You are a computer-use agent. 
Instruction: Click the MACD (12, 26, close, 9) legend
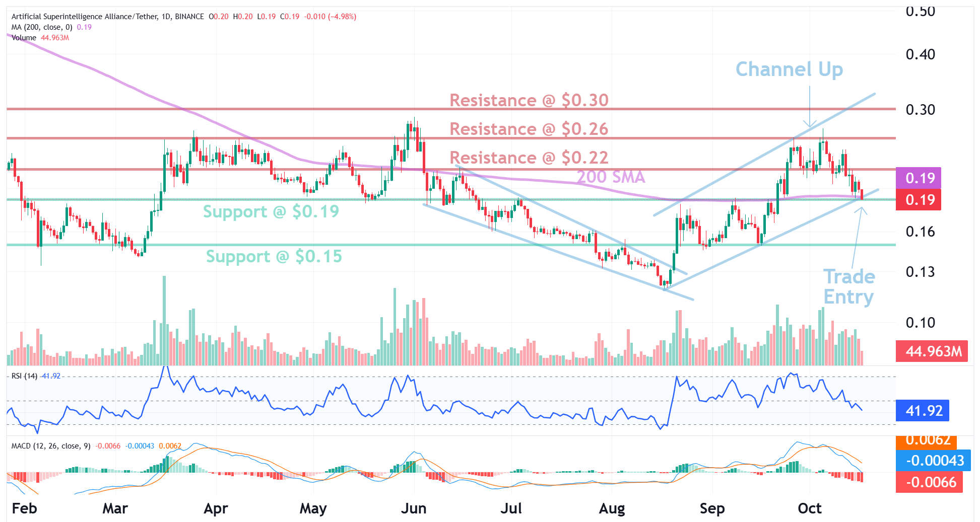[96, 446]
